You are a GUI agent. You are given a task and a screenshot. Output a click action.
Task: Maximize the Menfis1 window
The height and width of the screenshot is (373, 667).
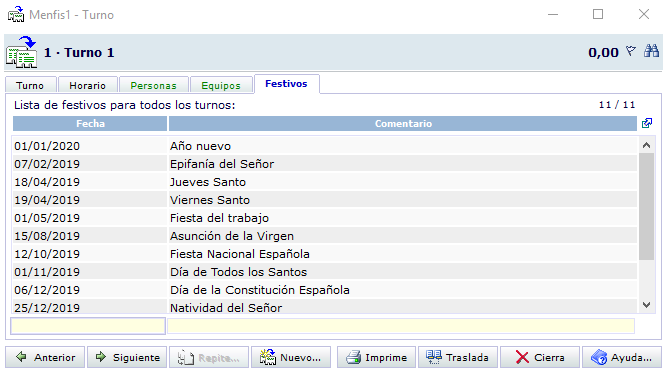(598, 14)
